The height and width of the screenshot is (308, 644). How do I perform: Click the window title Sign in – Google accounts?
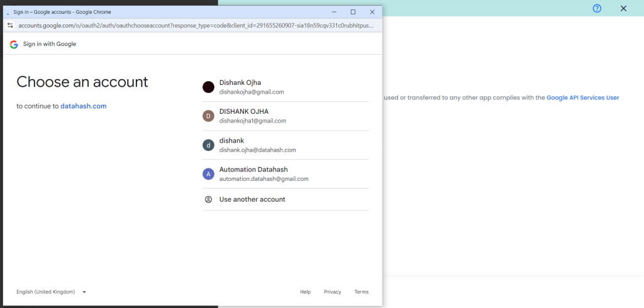62,12
